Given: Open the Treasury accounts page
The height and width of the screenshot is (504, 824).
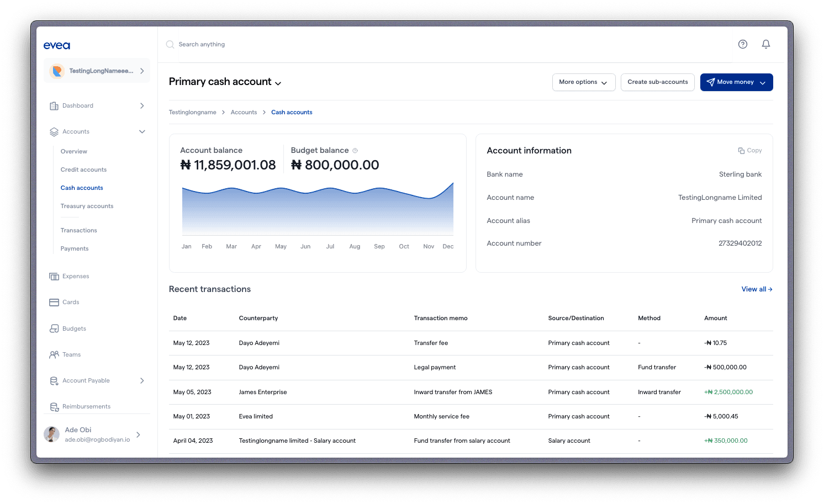Looking at the screenshot, I should coord(87,206).
